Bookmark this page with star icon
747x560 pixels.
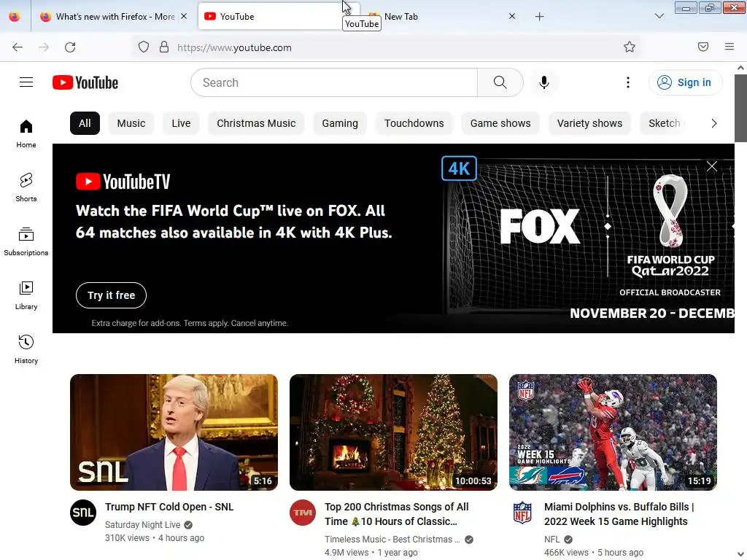pos(630,47)
